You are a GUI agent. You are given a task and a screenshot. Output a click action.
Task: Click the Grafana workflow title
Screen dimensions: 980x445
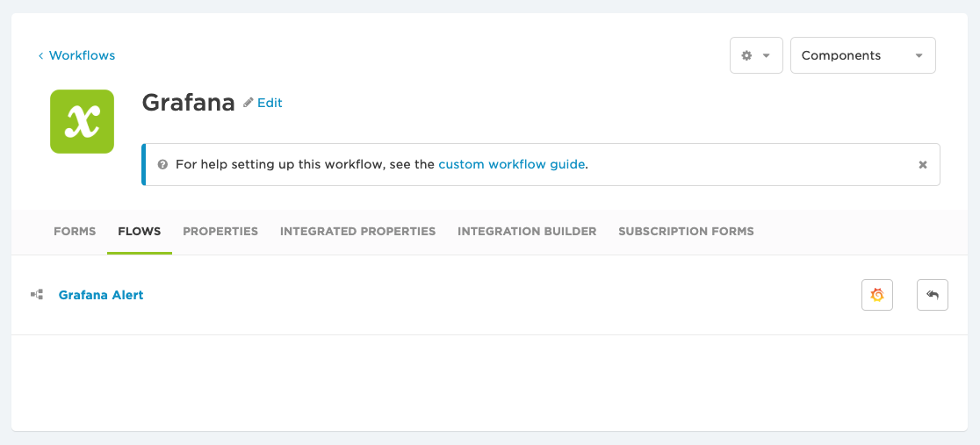(x=188, y=103)
